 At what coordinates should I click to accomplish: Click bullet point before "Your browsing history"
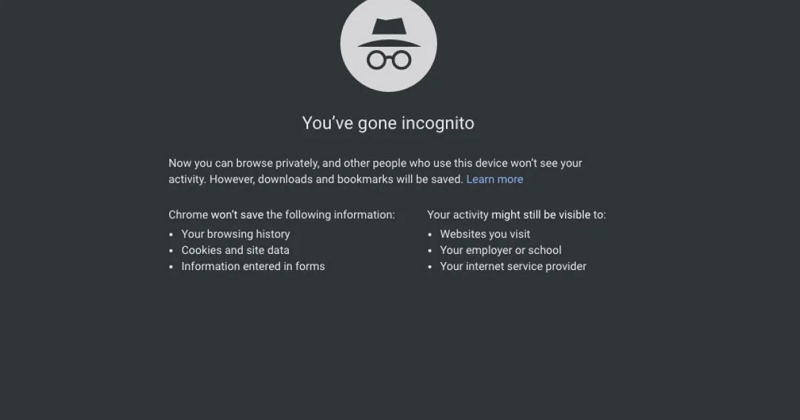tap(171, 235)
